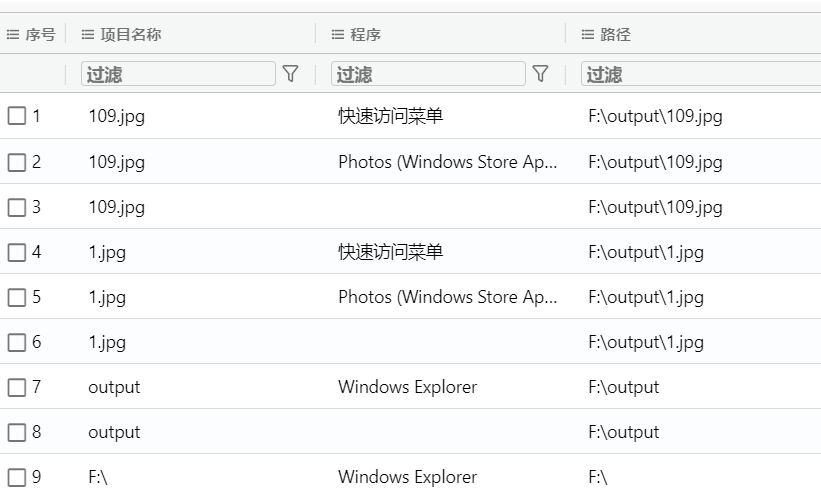Sort by the 路径 column header

[615, 35]
